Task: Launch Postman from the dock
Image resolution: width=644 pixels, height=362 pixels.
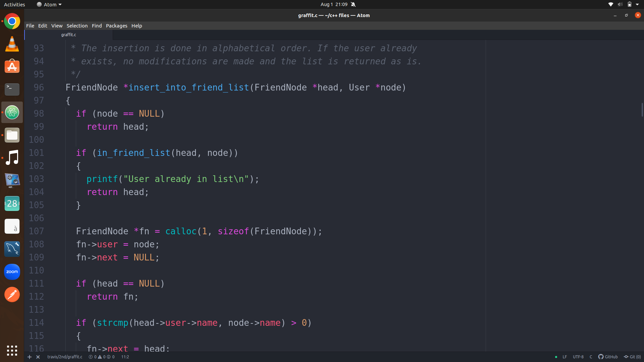Action: click(12, 295)
